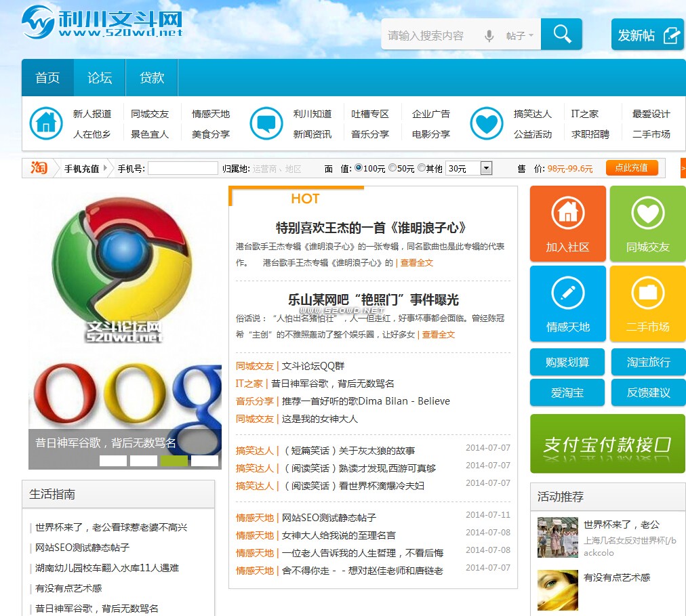
Task: Click 查看全文 under the 乐山网吧 article
Action: coord(439,334)
